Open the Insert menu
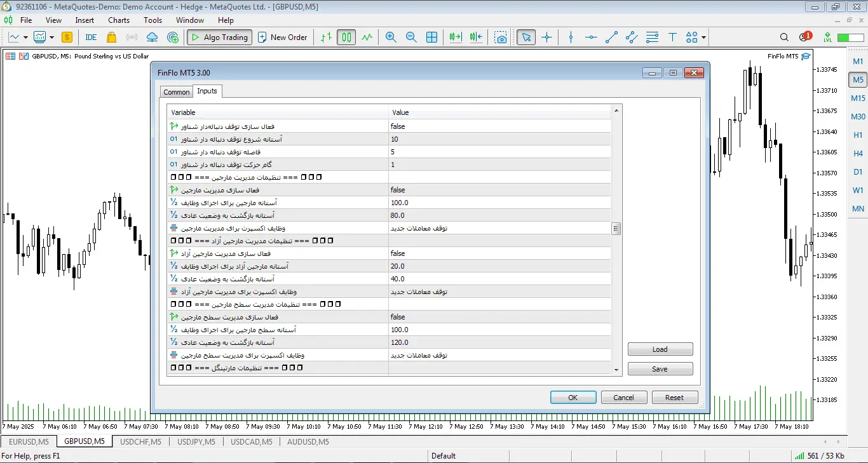 (x=85, y=20)
